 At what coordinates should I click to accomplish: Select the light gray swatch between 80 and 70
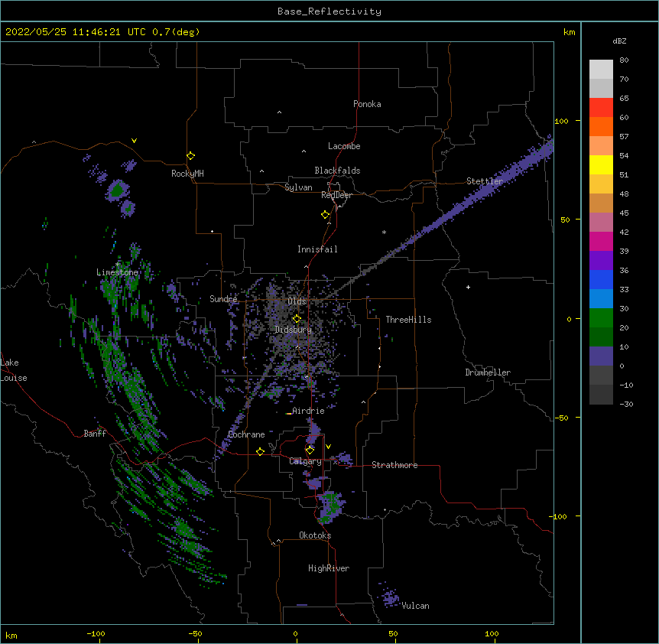601,69
